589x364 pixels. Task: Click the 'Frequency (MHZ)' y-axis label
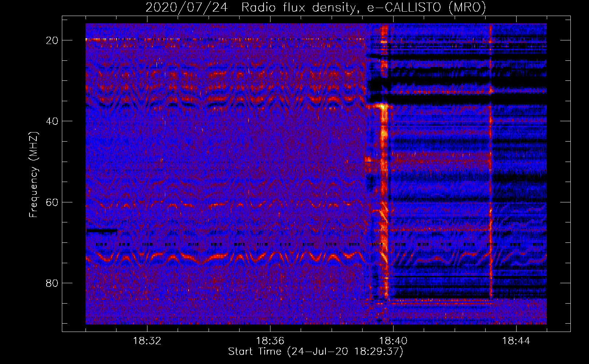[x=33, y=174]
